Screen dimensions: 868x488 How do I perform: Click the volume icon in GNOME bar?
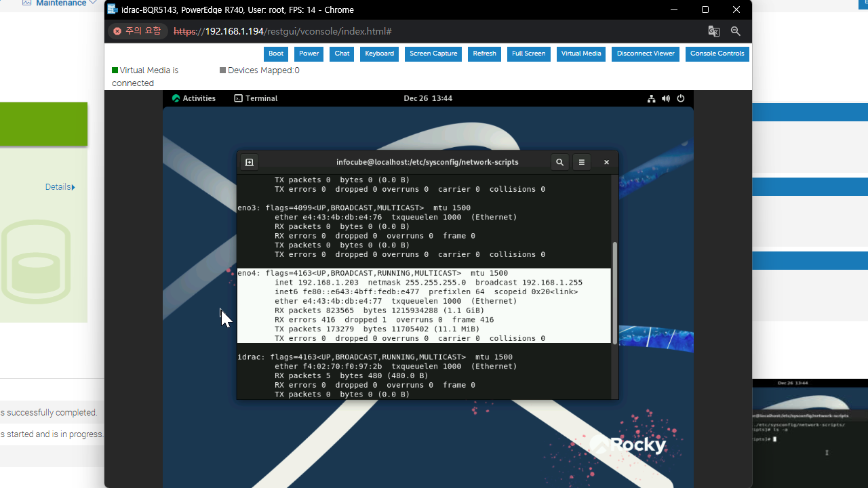[666, 98]
